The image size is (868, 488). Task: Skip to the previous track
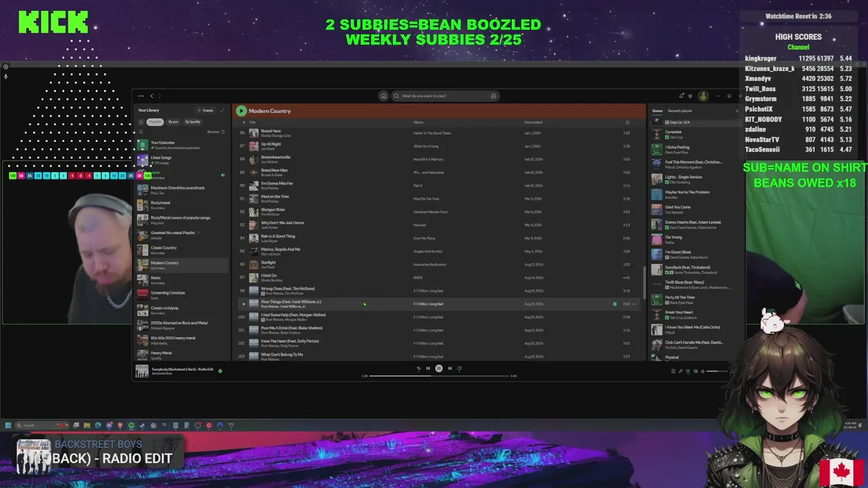[x=428, y=368]
